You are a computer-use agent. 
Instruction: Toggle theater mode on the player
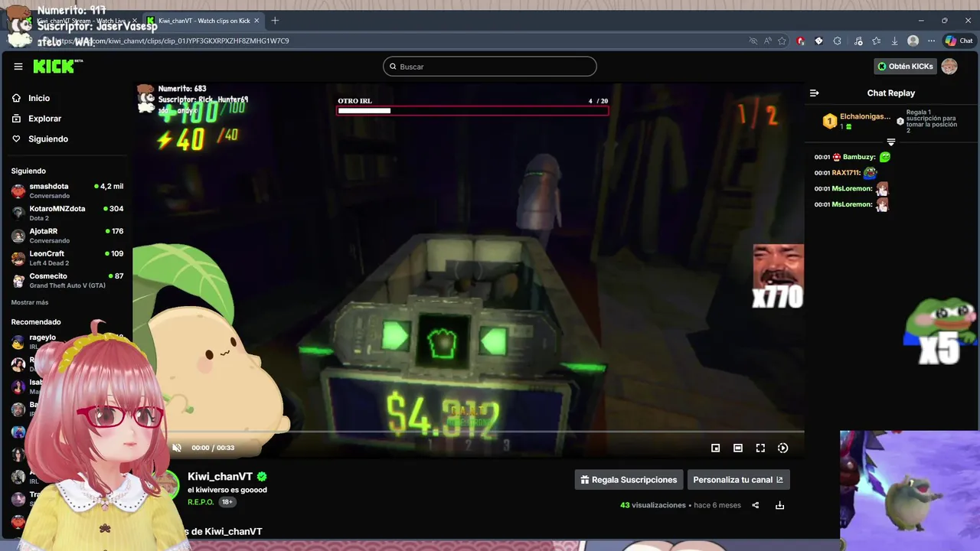pos(737,448)
